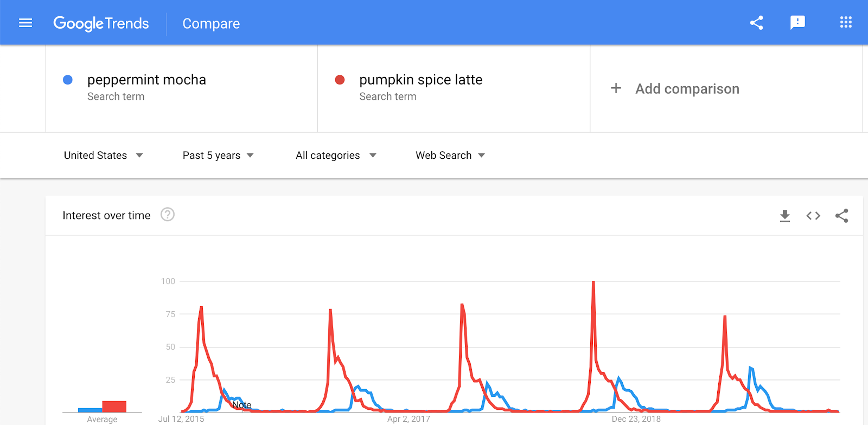Click the Note marker on chart
Screen dimensions: 868x425
point(242,405)
